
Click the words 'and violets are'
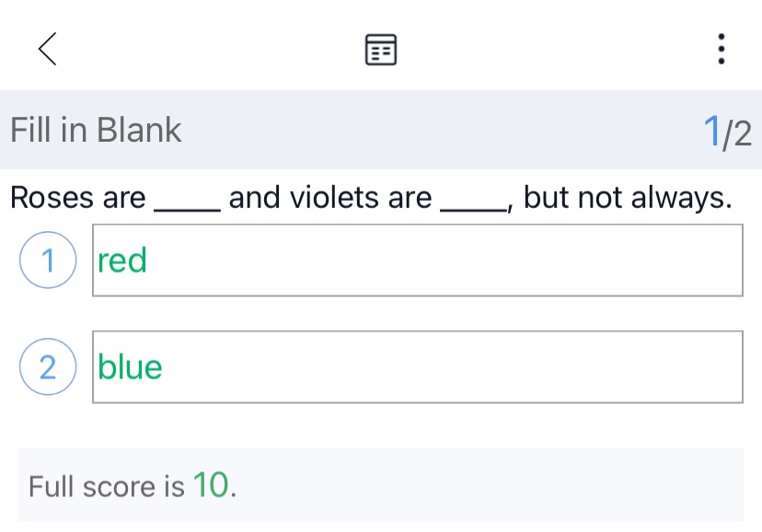coord(330,198)
